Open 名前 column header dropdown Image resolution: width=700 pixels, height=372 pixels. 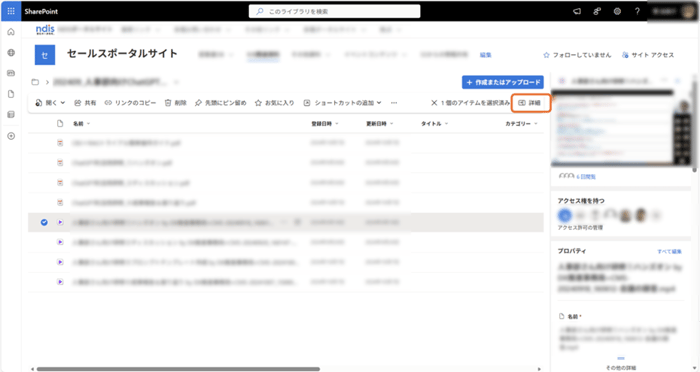coord(82,124)
